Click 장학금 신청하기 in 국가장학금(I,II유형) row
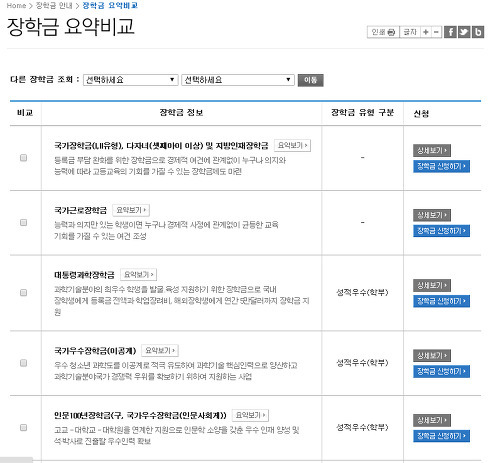The width and height of the screenshot is (500, 463). pos(441,166)
